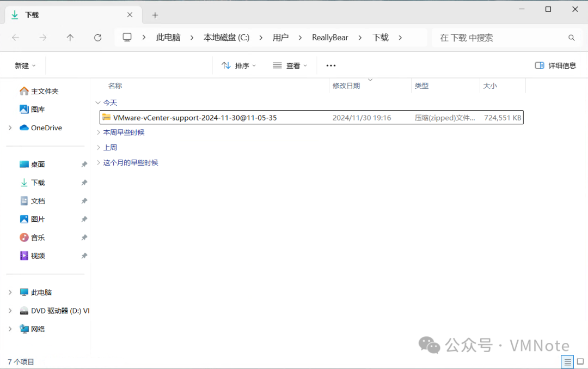This screenshot has height=369, width=588.
Task: Go up one folder level
Action: click(x=70, y=38)
